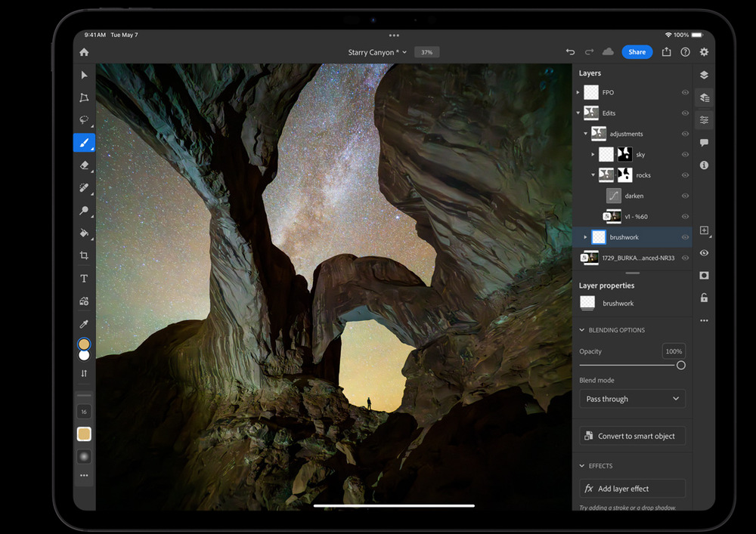
Task: Hide the adjustments layer group
Action: click(685, 134)
